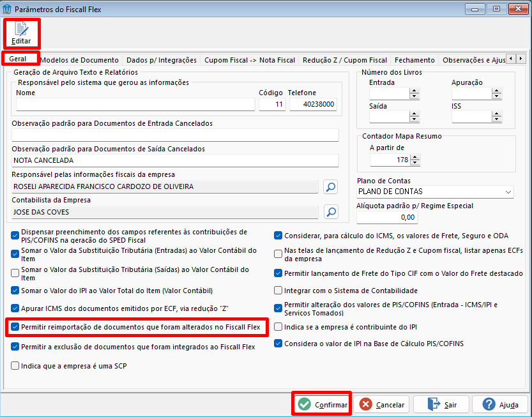Click the Telefone field 40238000
The height and width of the screenshot is (417, 532).
(x=313, y=105)
